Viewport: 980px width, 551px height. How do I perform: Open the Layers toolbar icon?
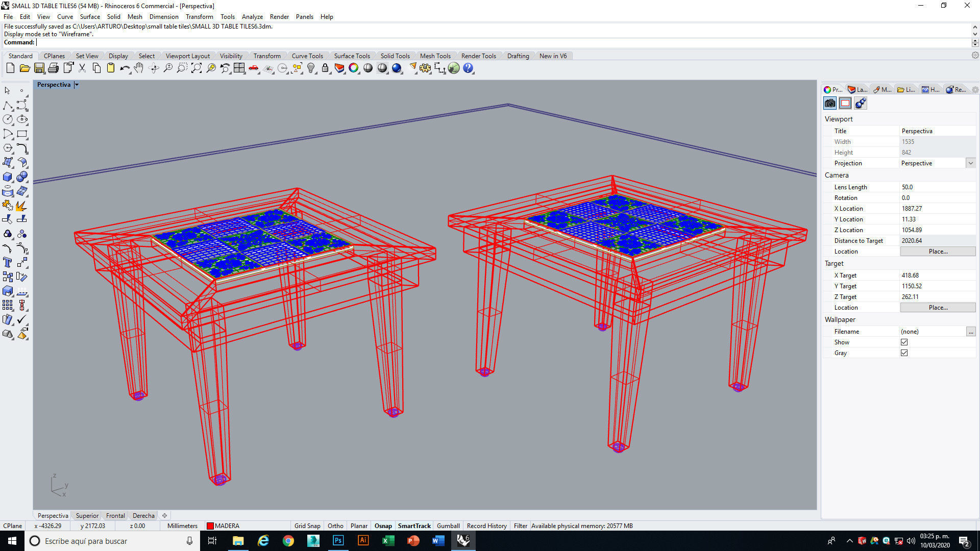pyautogui.click(x=339, y=68)
